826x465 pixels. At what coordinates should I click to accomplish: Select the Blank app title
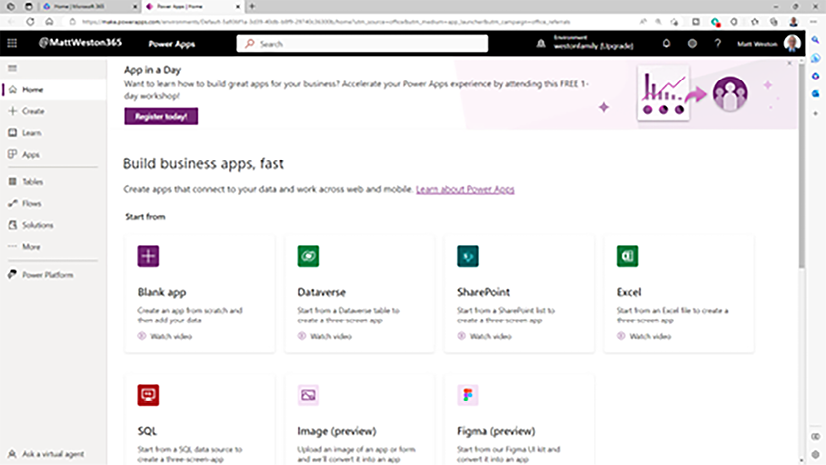(x=162, y=292)
